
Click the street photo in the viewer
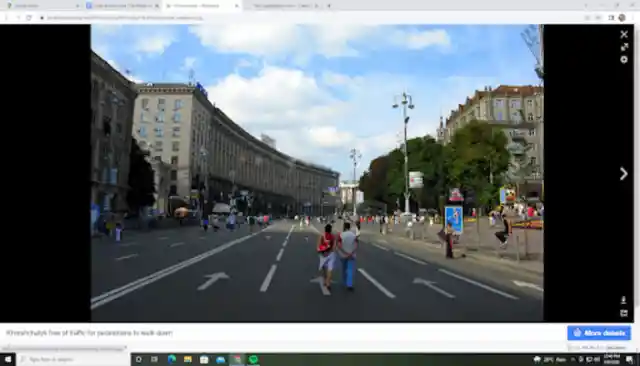pyautogui.click(x=317, y=173)
